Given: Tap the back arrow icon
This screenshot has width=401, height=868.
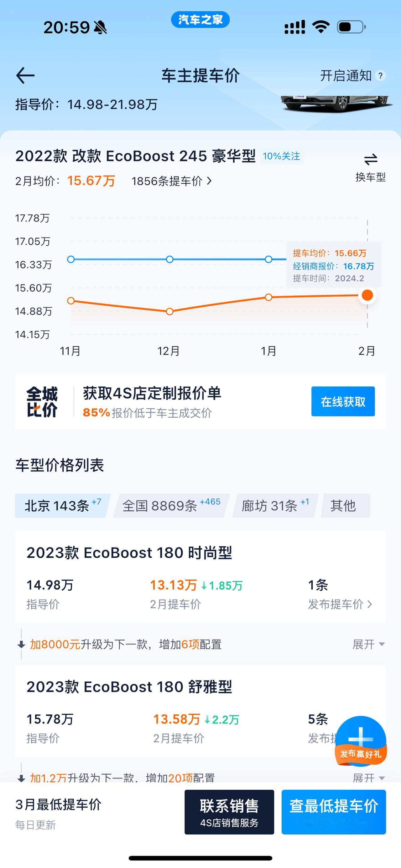Looking at the screenshot, I should point(25,75).
